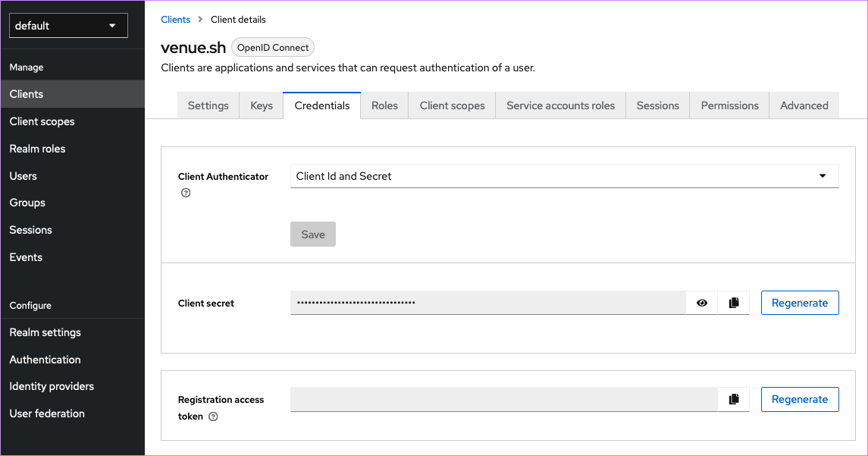Screen dimensions: 868x456
Task: Open the Permissions tab
Action: [729, 105]
